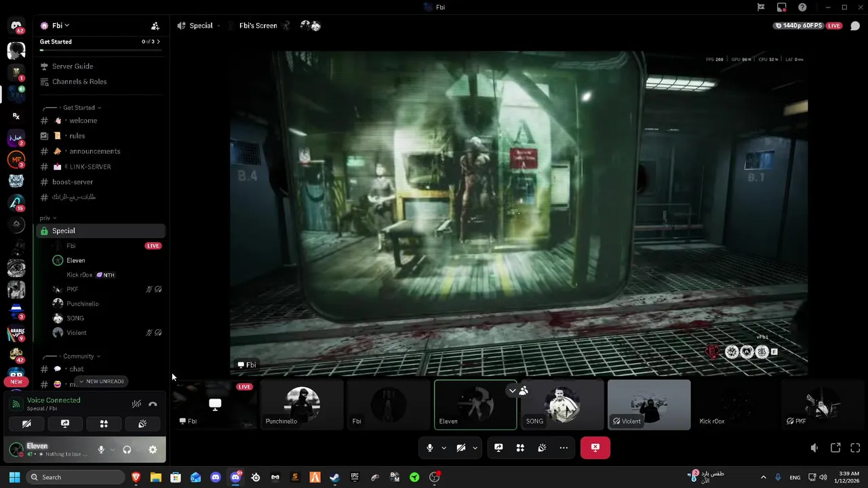Image resolution: width=868 pixels, height=488 pixels.
Task: Click Eleven in the Special voice member list
Action: 76,261
